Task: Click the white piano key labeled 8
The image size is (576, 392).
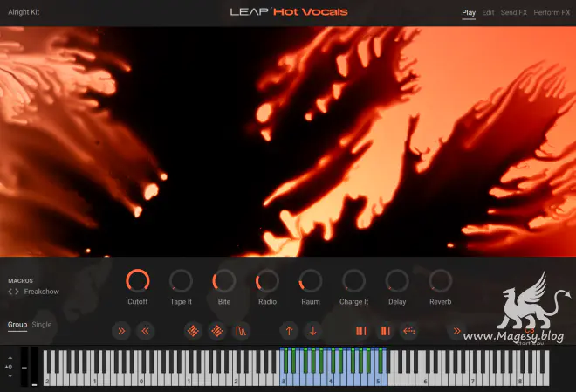Action: pyautogui.click(x=520, y=379)
